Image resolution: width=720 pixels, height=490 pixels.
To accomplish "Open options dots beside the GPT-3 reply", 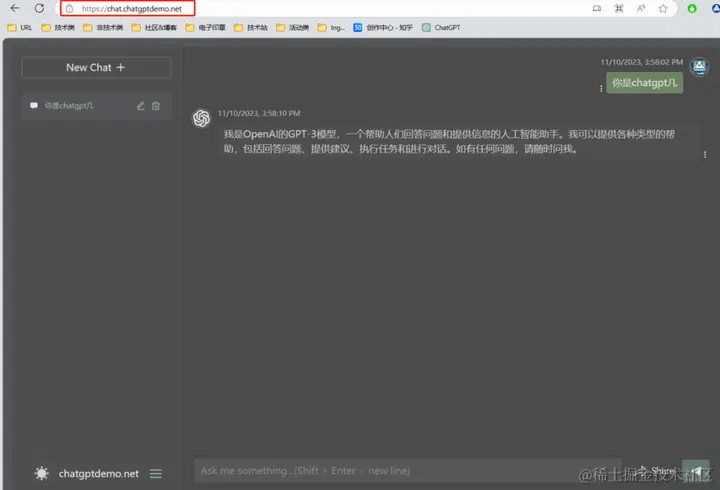I will pos(705,155).
